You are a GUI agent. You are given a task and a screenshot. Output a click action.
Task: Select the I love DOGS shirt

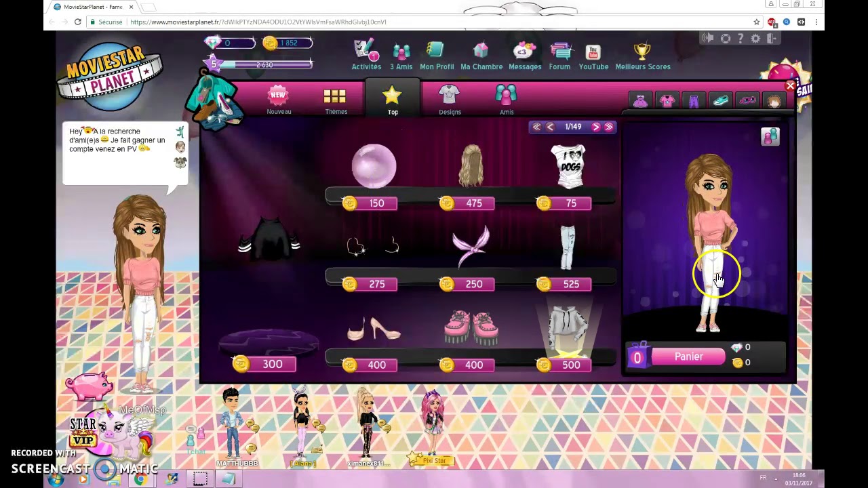[x=570, y=166]
